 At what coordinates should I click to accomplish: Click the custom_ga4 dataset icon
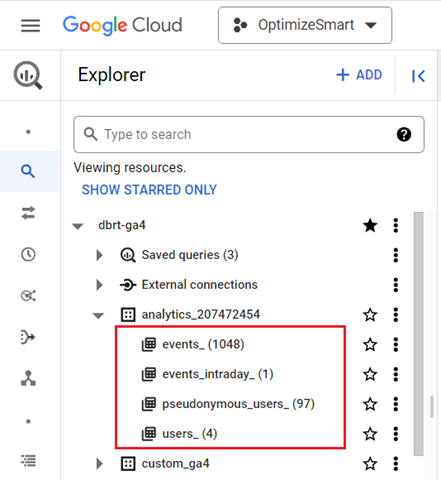[128, 464]
